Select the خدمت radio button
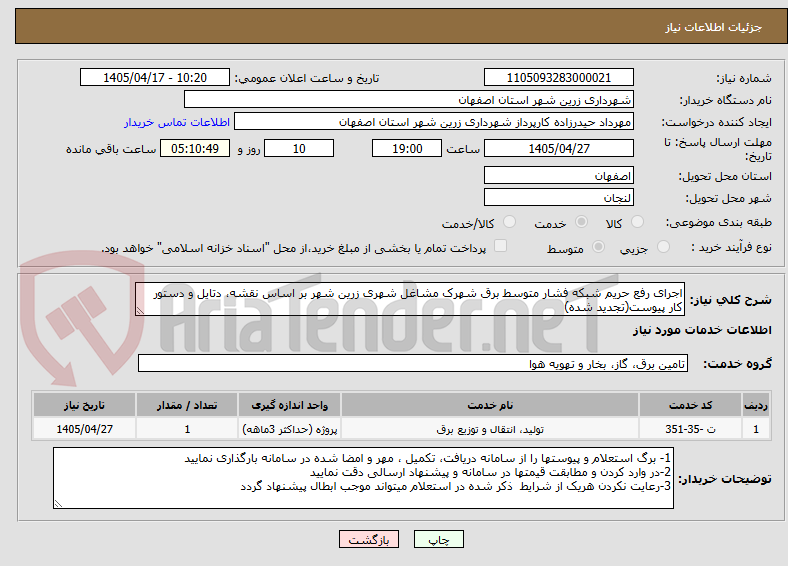The width and height of the screenshot is (788, 566). (x=581, y=222)
